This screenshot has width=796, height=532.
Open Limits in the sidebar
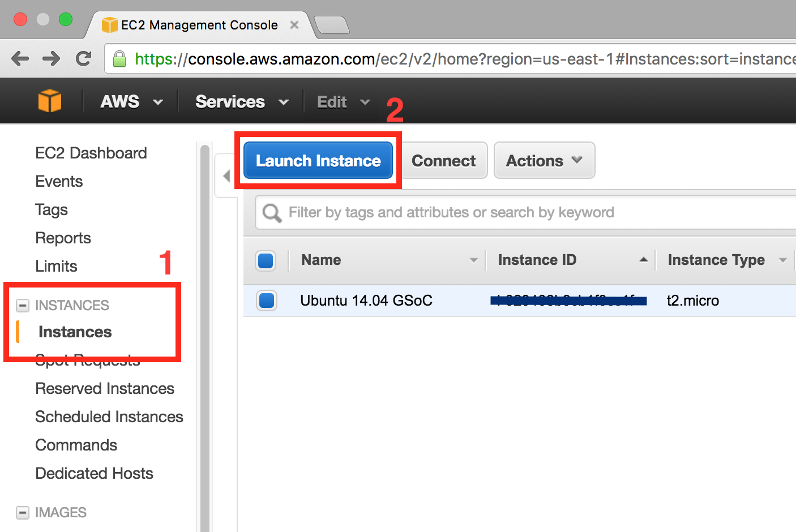(56, 266)
